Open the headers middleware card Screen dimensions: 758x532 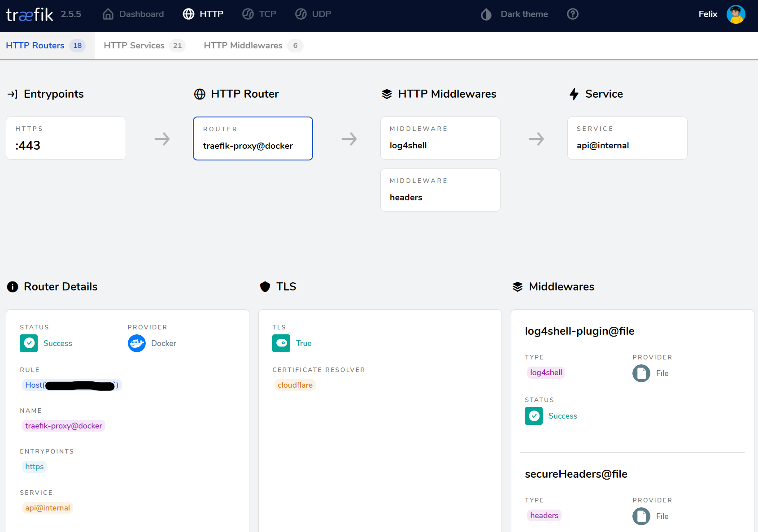pyautogui.click(x=440, y=190)
